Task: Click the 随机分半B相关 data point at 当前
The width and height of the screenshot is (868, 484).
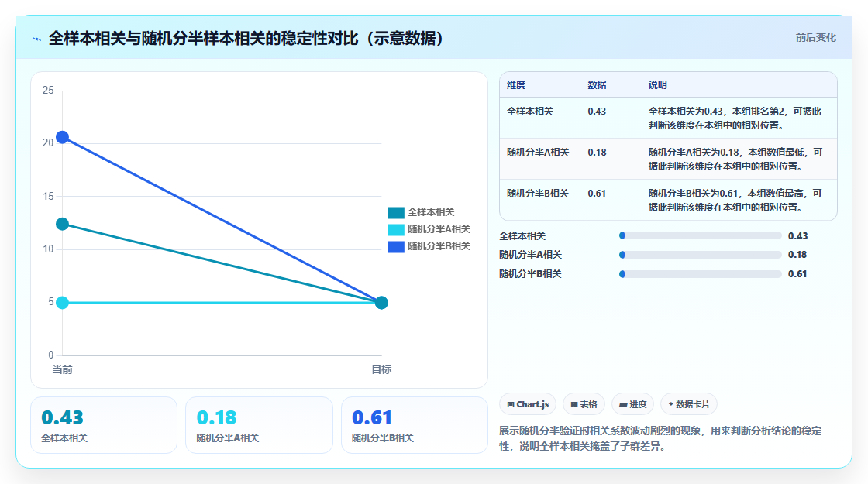Action: coord(63,137)
